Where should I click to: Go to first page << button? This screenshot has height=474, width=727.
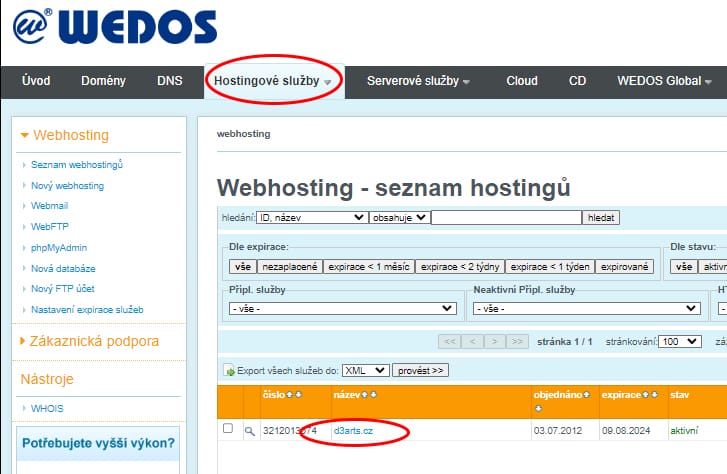click(450, 342)
